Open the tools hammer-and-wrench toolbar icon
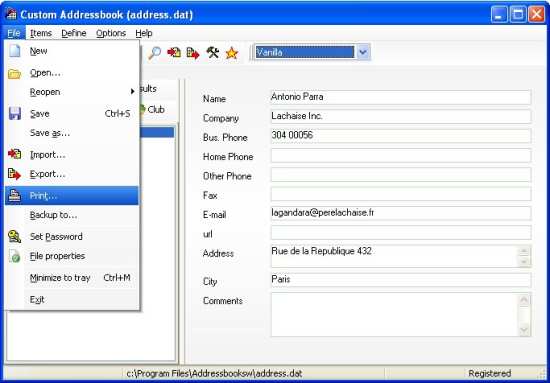The width and height of the screenshot is (550, 383). pyautogui.click(x=213, y=53)
